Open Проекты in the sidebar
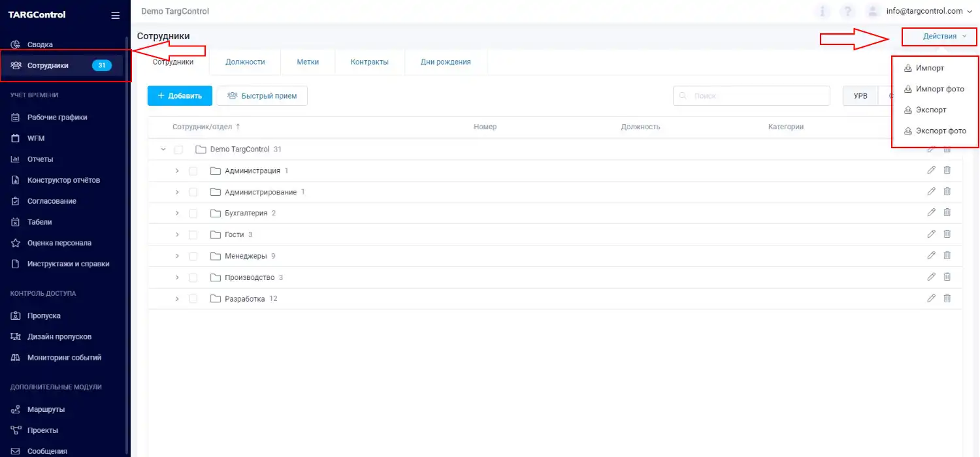Screen dimensions: 980x457 pos(42,431)
